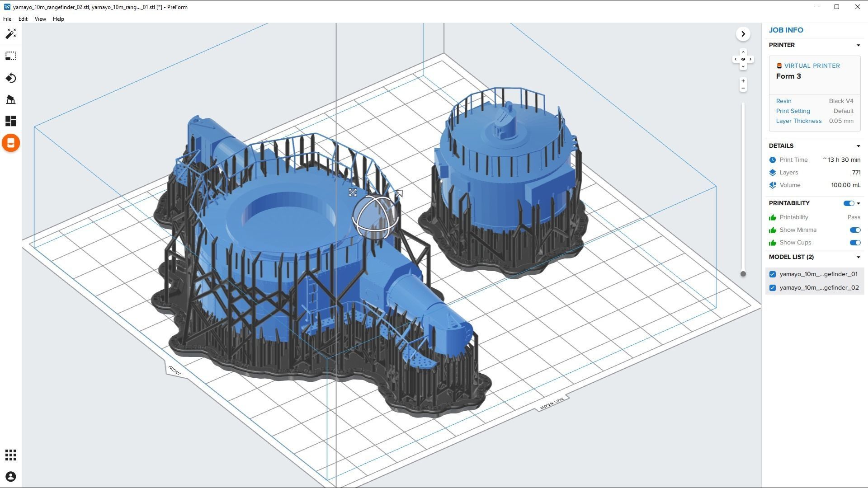868x488 pixels.
Task: Click the Resin setting link
Action: pyautogui.click(x=783, y=101)
